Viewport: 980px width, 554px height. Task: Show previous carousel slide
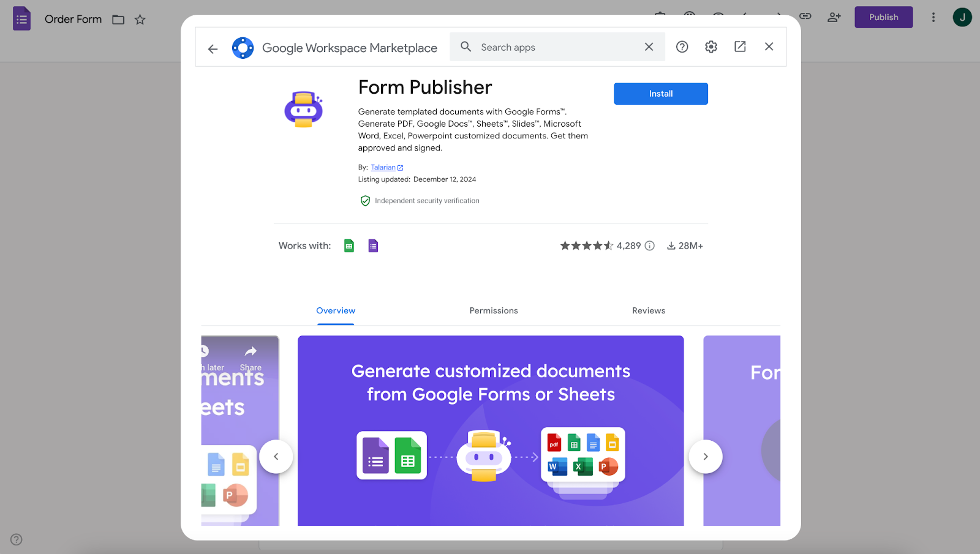click(x=276, y=457)
